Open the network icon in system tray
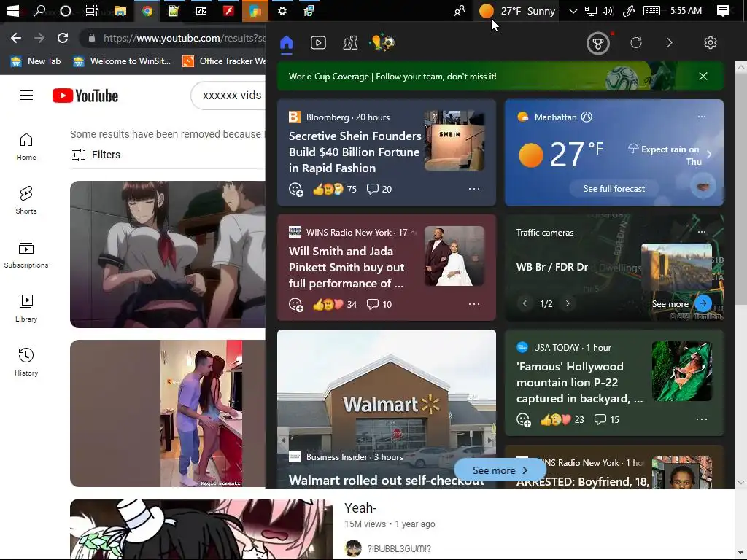Viewport: 747px width, 560px height. pyautogui.click(x=591, y=10)
